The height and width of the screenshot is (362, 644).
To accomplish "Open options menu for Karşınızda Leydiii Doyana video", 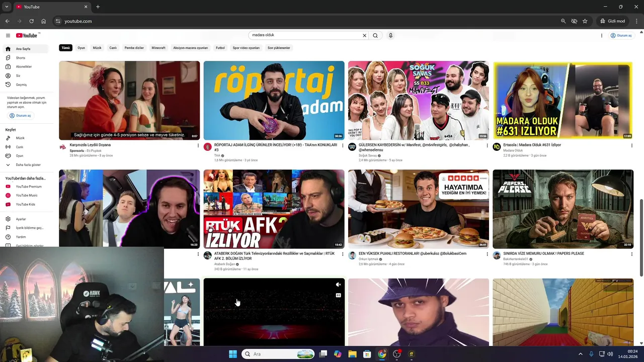I will 198,145.
